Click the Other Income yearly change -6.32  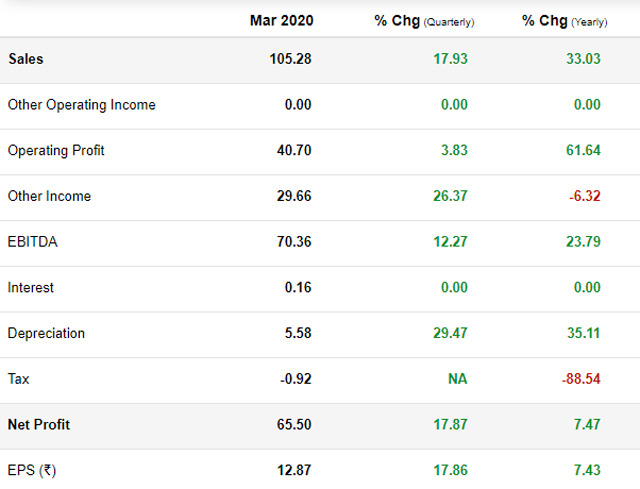(584, 196)
